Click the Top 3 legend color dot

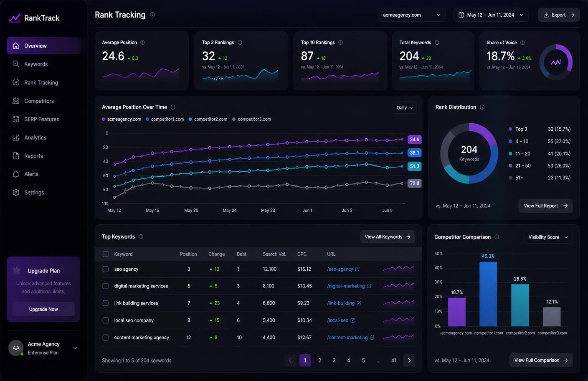coord(510,129)
